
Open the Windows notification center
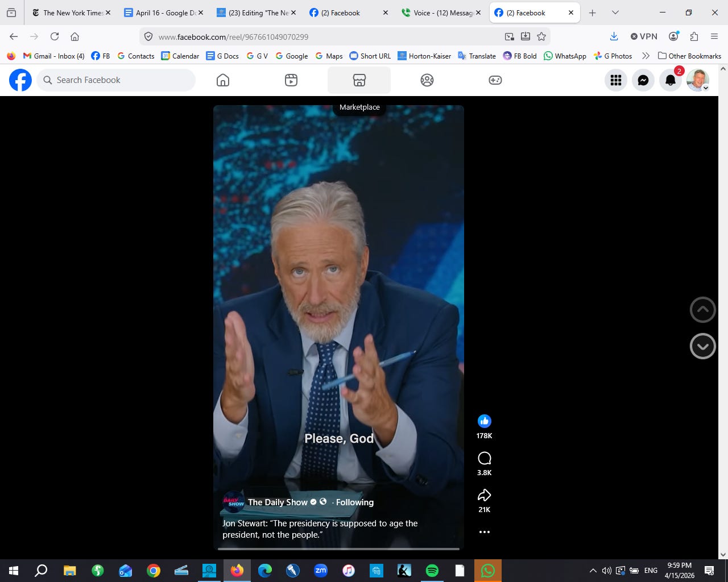coord(709,571)
